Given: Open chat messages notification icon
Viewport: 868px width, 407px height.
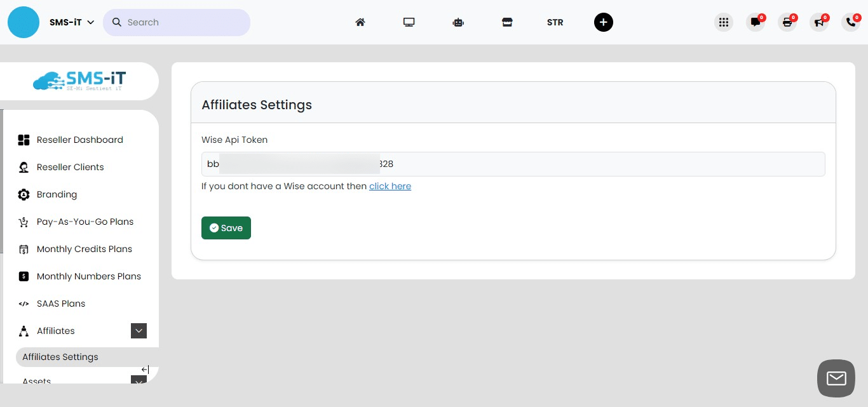Looking at the screenshot, I should [x=756, y=22].
